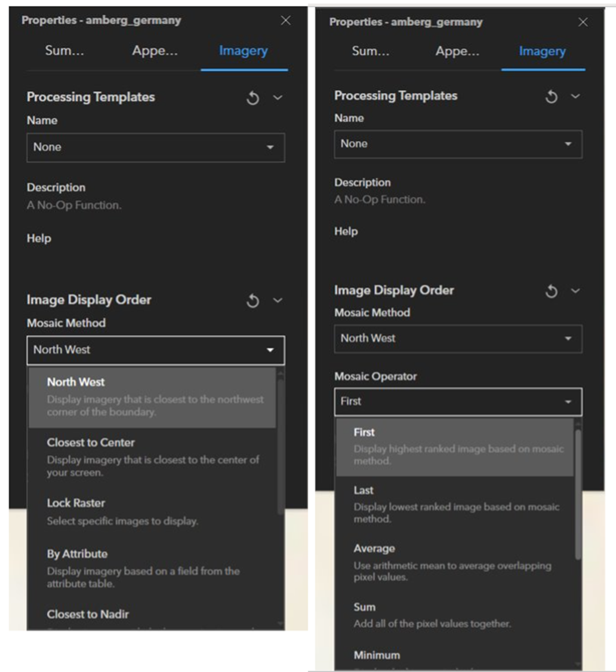Select North West mosaic method
This screenshot has height=672, width=616.
tap(75, 382)
